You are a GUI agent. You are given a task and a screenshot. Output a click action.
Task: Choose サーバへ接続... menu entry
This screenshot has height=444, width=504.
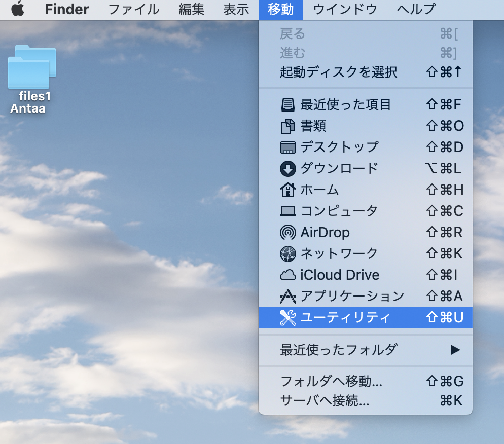366,400
